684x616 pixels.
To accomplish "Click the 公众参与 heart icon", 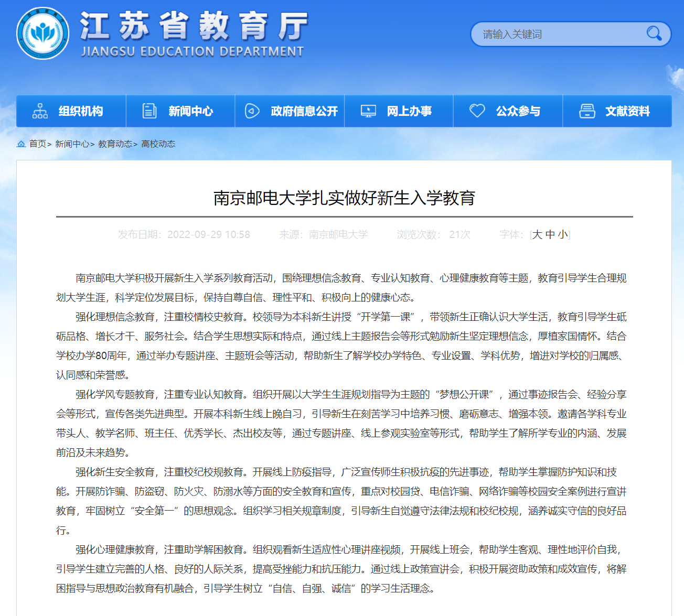I will pos(477,111).
